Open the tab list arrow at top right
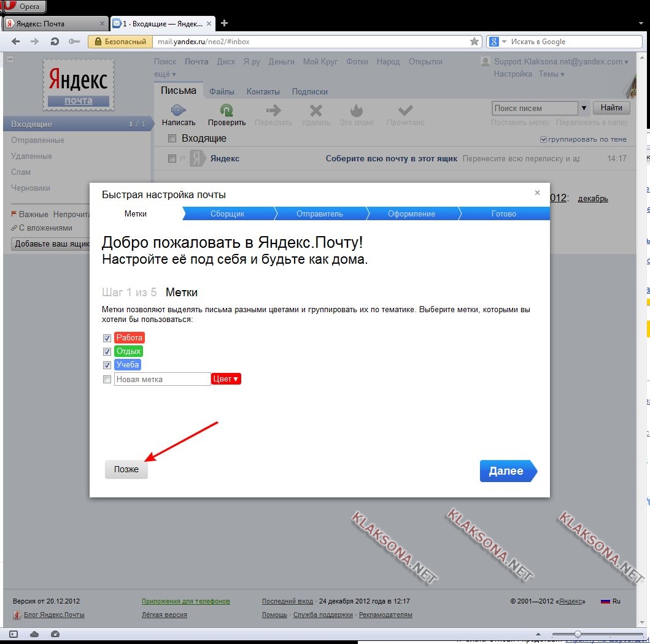The width and height of the screenshot is (650, 644). 641,23
